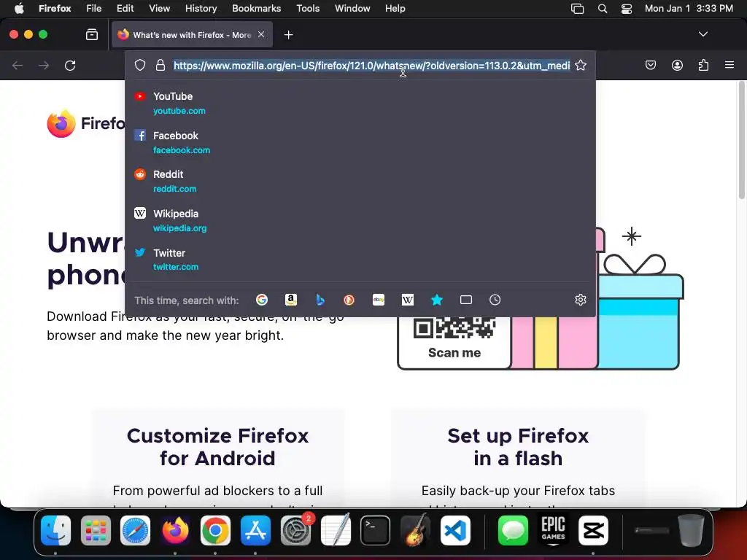Open App Store from the Dock

(255, 530)
